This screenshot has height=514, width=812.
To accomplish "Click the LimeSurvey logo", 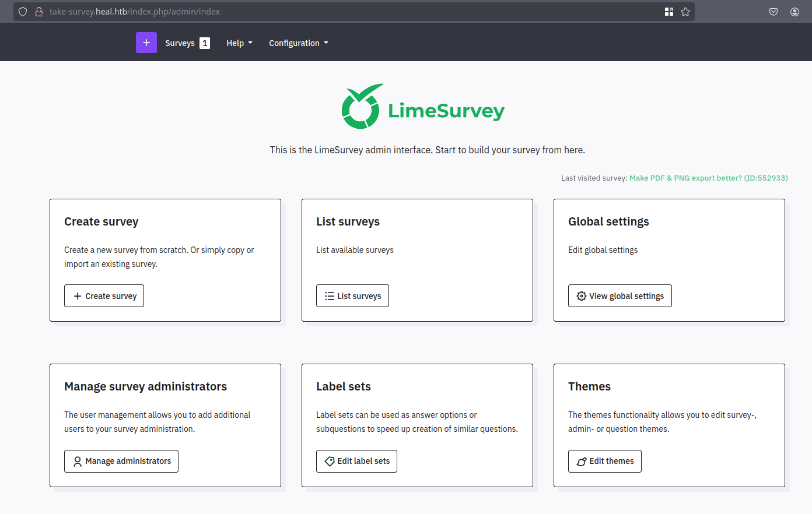I will point(423,107).
